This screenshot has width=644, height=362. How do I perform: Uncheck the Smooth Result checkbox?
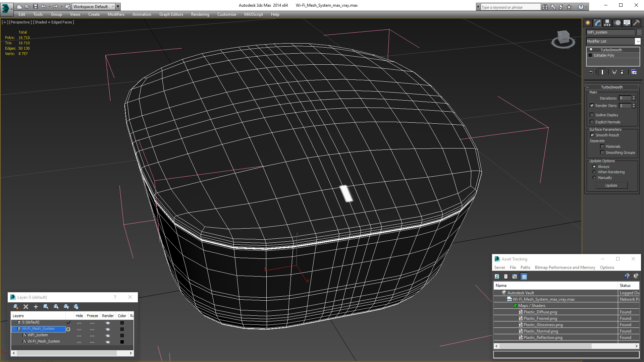[592, 135]
